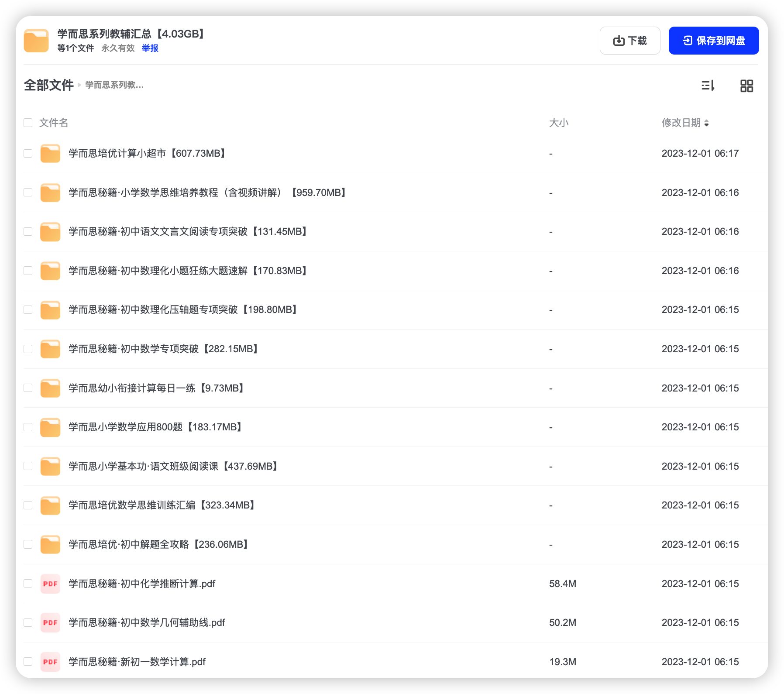Click folder icon for 培优·初中解题全攻略
This screenshot has height=694, width=784.
50,544
